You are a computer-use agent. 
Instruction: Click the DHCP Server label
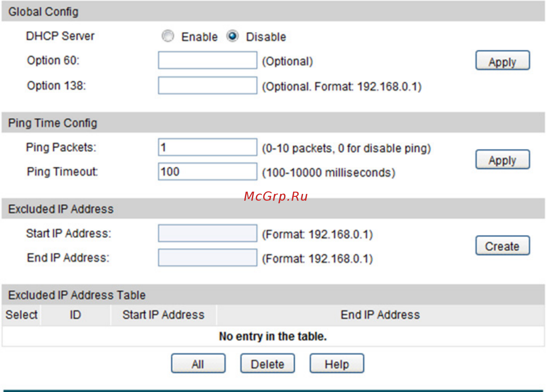coord(60,36)
